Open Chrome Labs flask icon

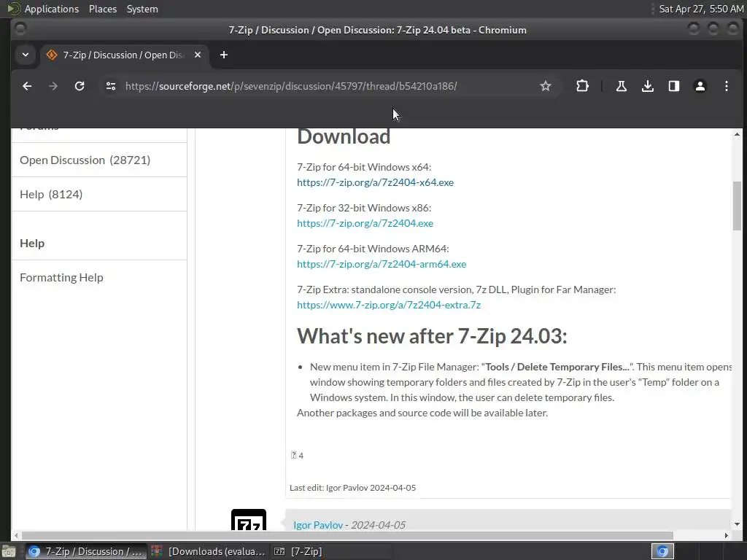pos(622,86)
